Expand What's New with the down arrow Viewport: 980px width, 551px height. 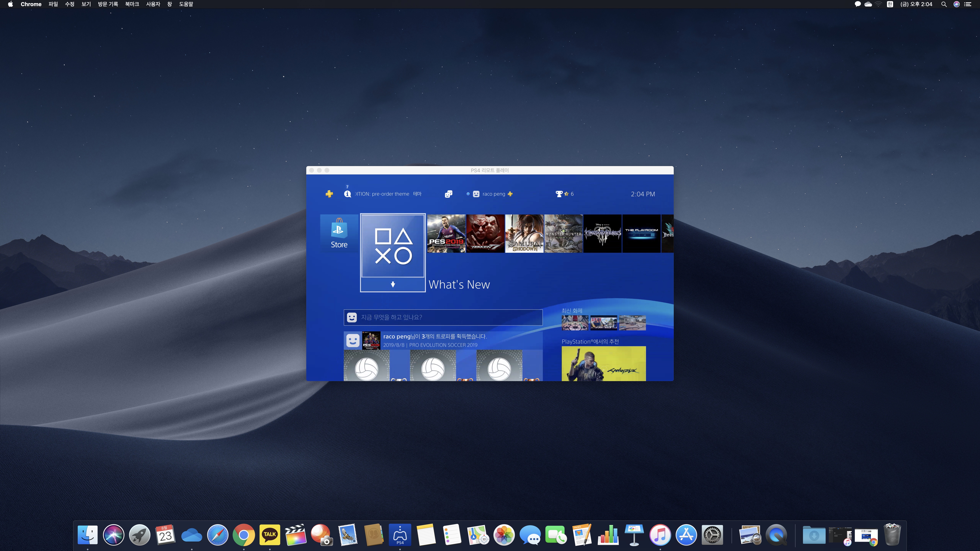[393, 284]
